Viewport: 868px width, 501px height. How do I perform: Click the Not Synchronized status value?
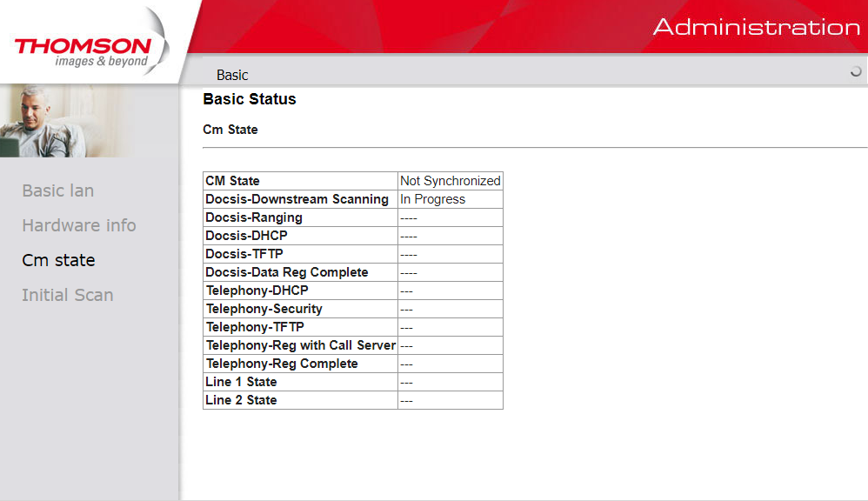click(450, 181)
